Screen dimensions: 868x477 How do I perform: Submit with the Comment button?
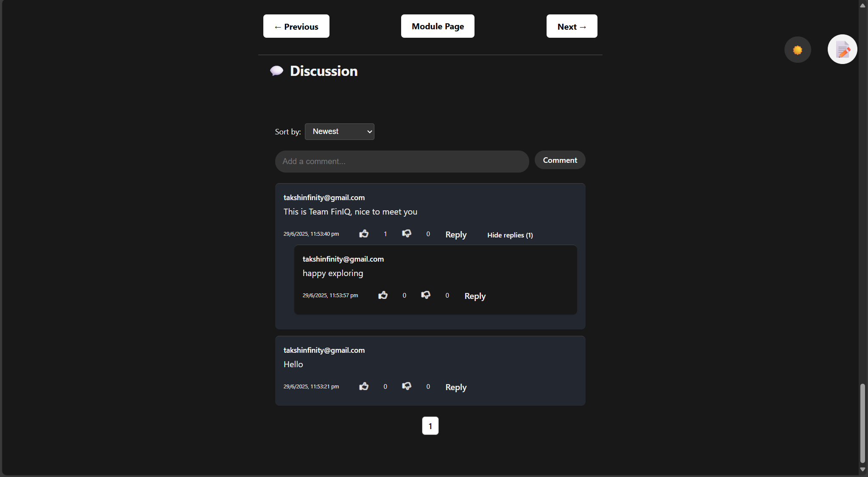click(560, 160)
